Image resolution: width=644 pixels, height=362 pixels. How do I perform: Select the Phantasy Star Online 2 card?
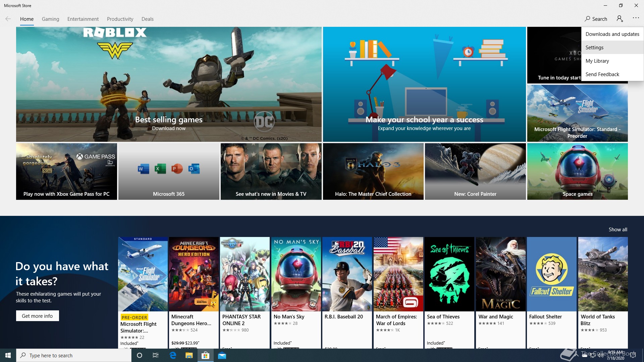(245, 293)
